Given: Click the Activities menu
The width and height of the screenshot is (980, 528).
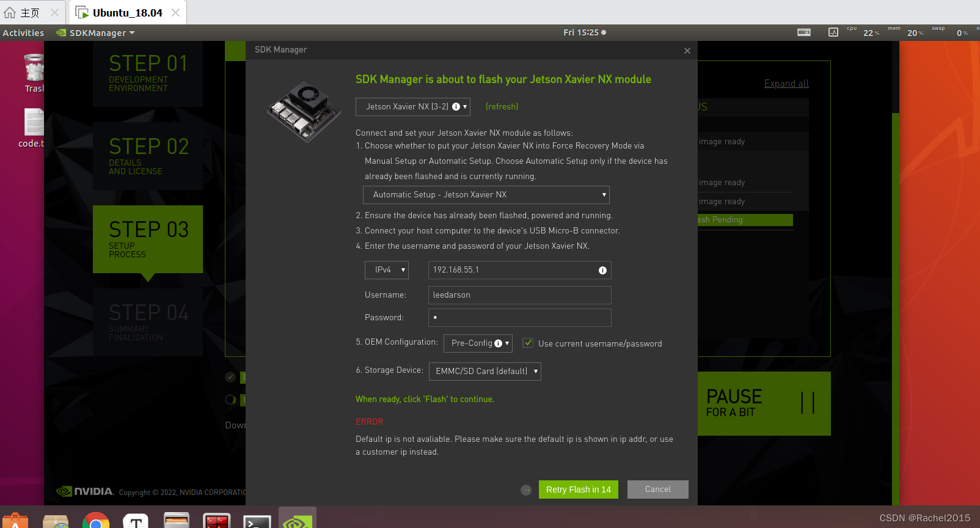Looking at the screenshot, I should (x=23, y=33).
